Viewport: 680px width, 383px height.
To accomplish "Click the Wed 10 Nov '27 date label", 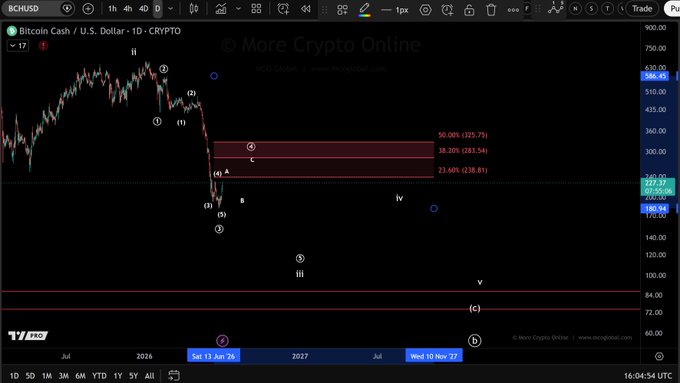I will [x=434, y=356].
